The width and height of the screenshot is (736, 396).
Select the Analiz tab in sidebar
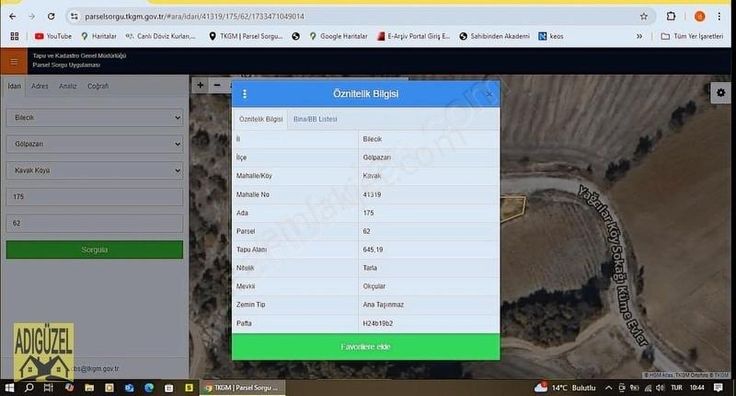pyautogui.click(x=68, y=86)
